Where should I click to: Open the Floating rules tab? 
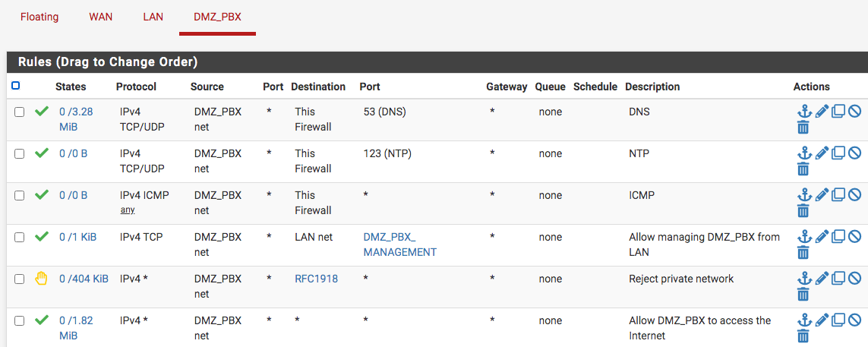click(39, 17)
